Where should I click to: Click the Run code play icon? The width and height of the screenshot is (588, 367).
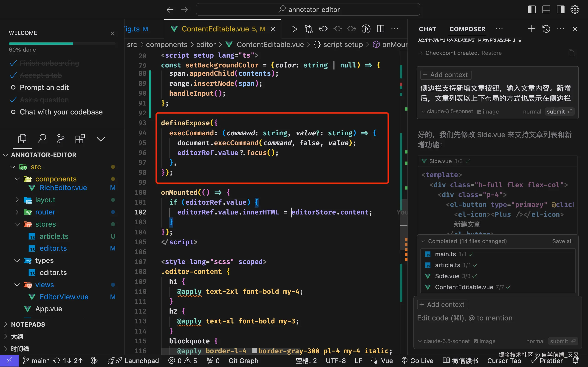(294, 29)
